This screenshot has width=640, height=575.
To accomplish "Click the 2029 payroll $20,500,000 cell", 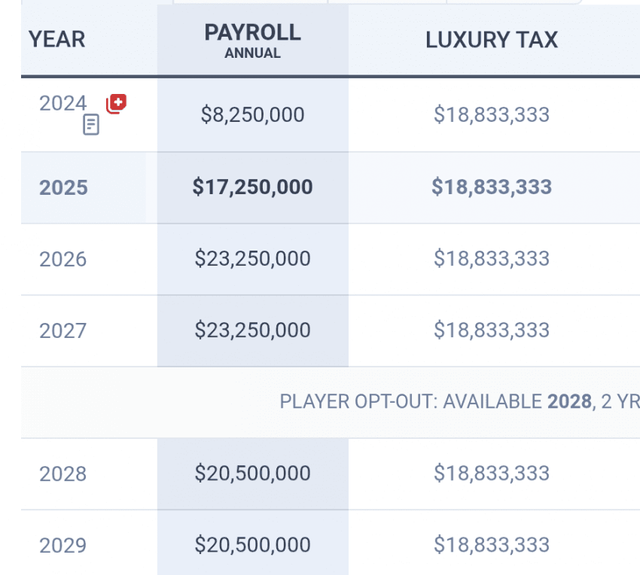I will (x=252, y=545).
